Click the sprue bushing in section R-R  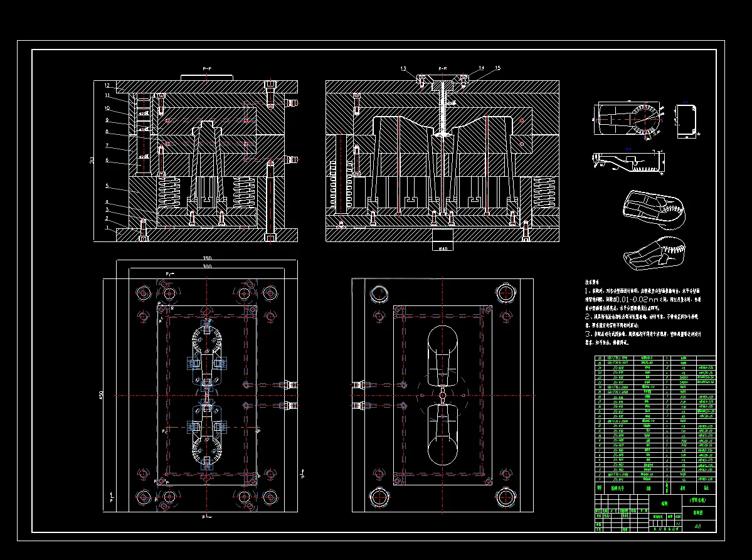(443, 108)
